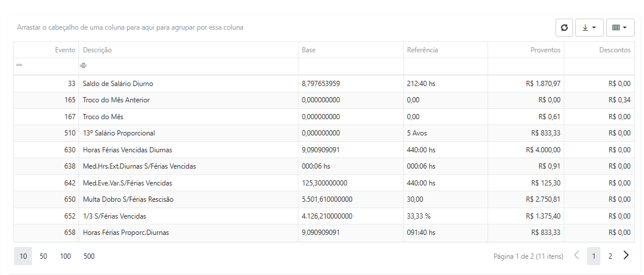Click the Descontos column header

point(599,49)
